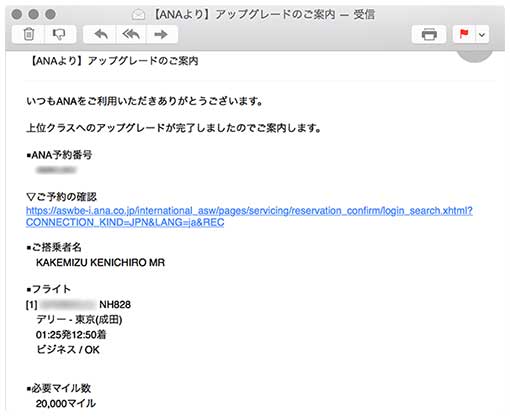The image size is (510, 418).
Task: Select the envelope icon in the title bar
Action: [x=138, y=15]
